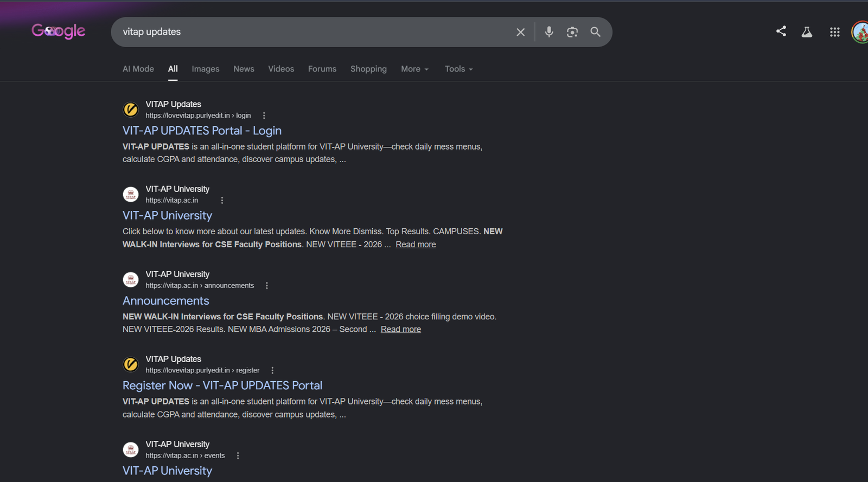This screenshot has height=482, width=868.
Task: Open more options for the announcements result
Action: (x=267, y=286)
